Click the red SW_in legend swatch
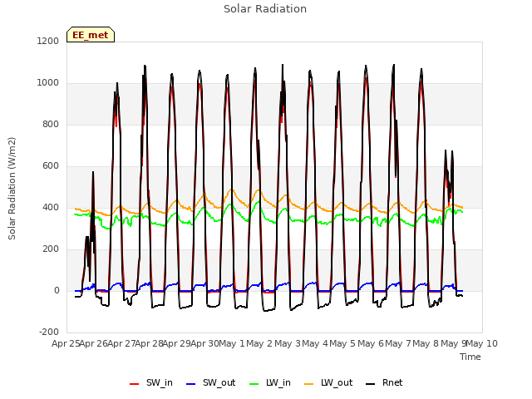This screenshot has height=399, width=532. [135, 384]
